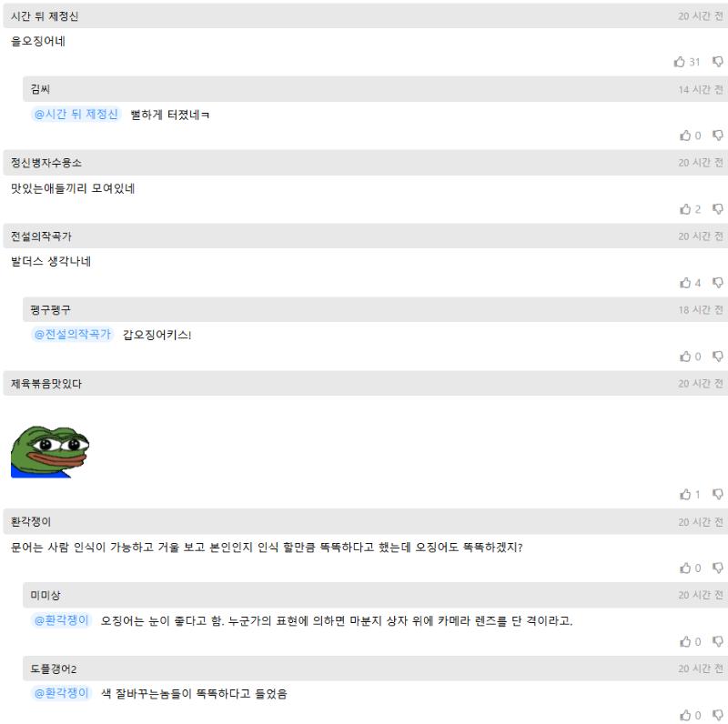
Task: Select the 미미상 username in reply header
Action: point(45,595)
